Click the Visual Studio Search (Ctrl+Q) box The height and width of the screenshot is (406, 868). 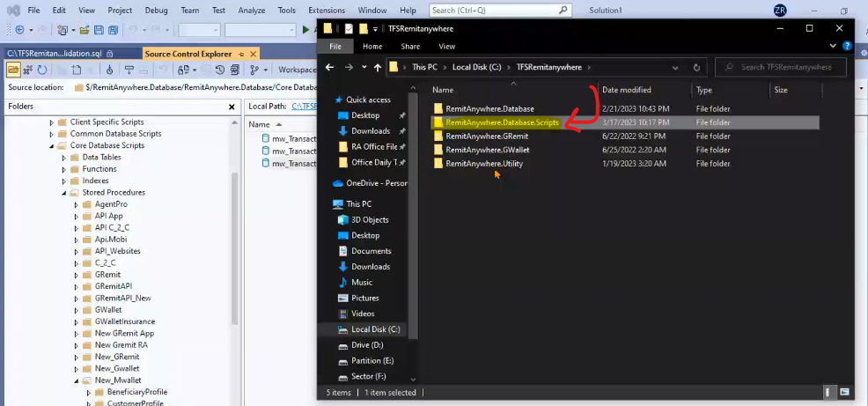[x=500, y=10]
